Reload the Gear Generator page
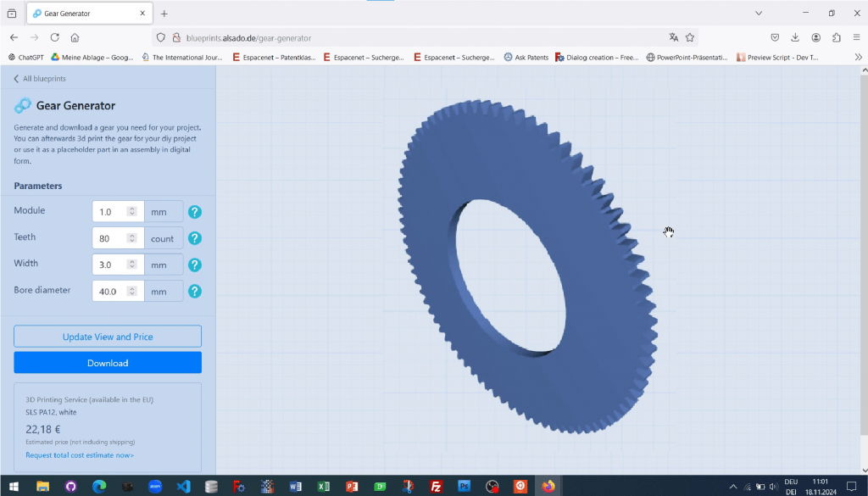This screenshot has height=496, width=868. 55,37
